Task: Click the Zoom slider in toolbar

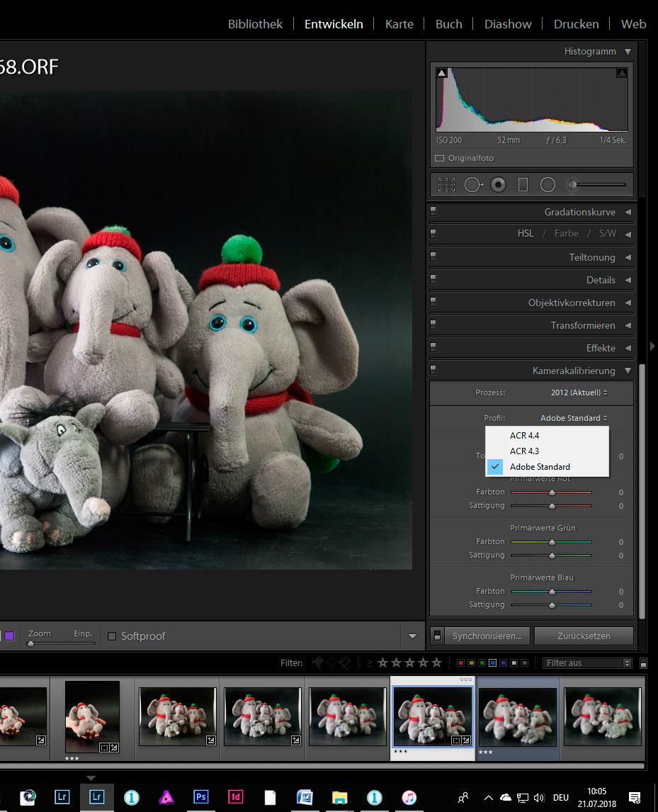Action: 61,643
